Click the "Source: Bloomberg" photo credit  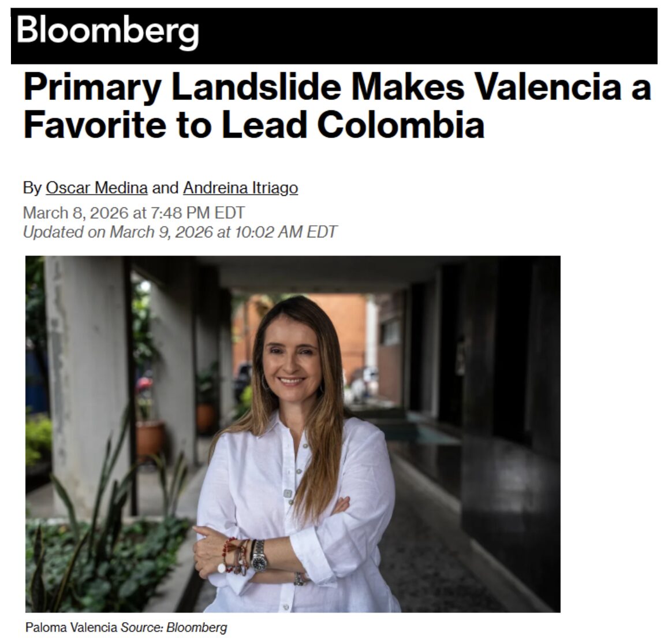pos(174,627)
